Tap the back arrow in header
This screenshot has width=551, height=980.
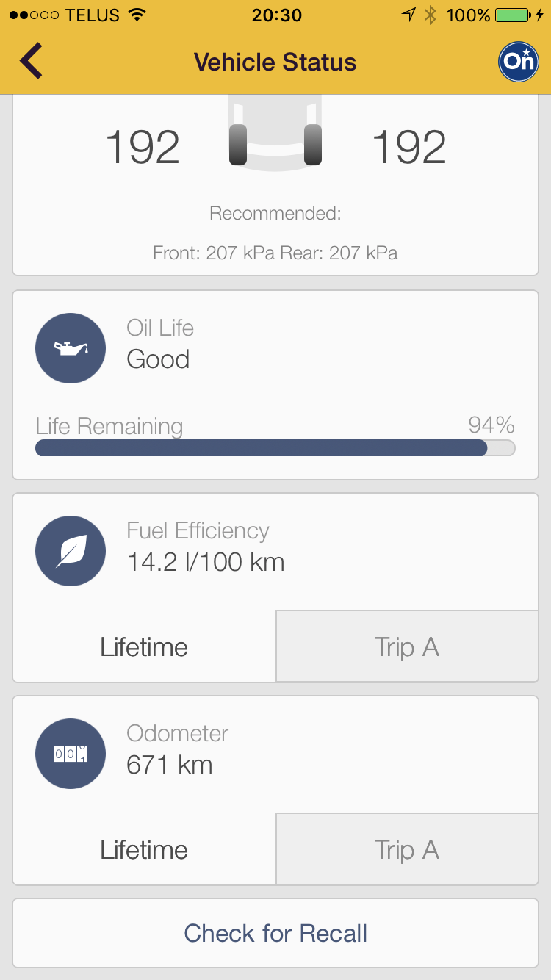click(32, 62)
